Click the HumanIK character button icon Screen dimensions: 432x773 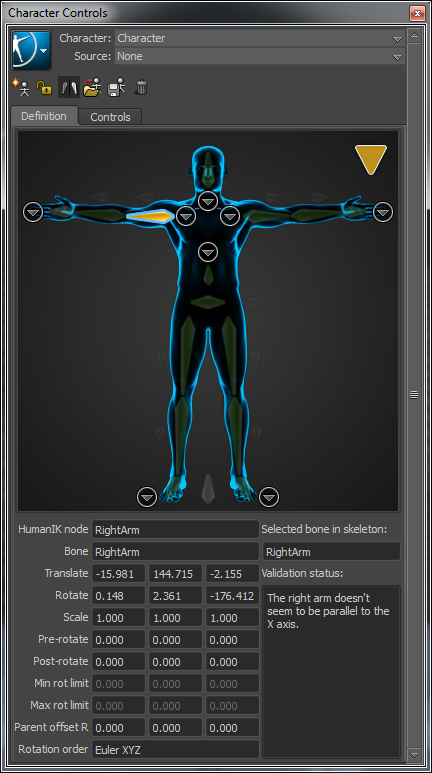tap(31, 50)
